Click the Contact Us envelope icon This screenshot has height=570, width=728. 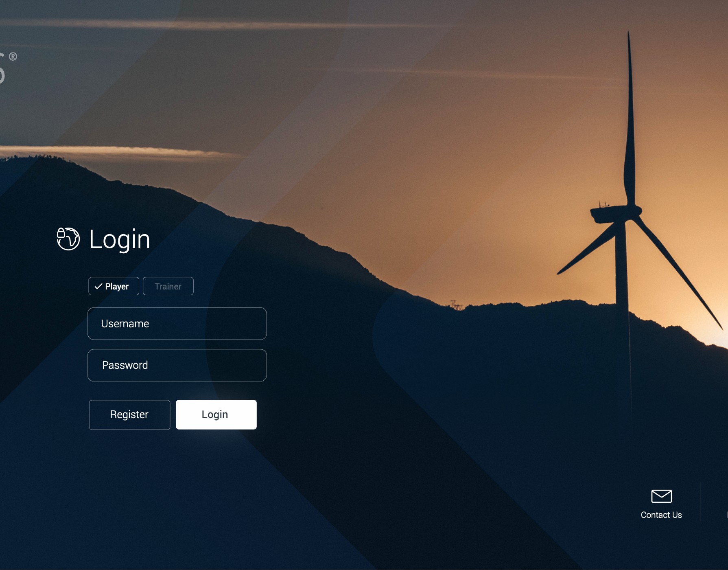[x=661, y=496]
